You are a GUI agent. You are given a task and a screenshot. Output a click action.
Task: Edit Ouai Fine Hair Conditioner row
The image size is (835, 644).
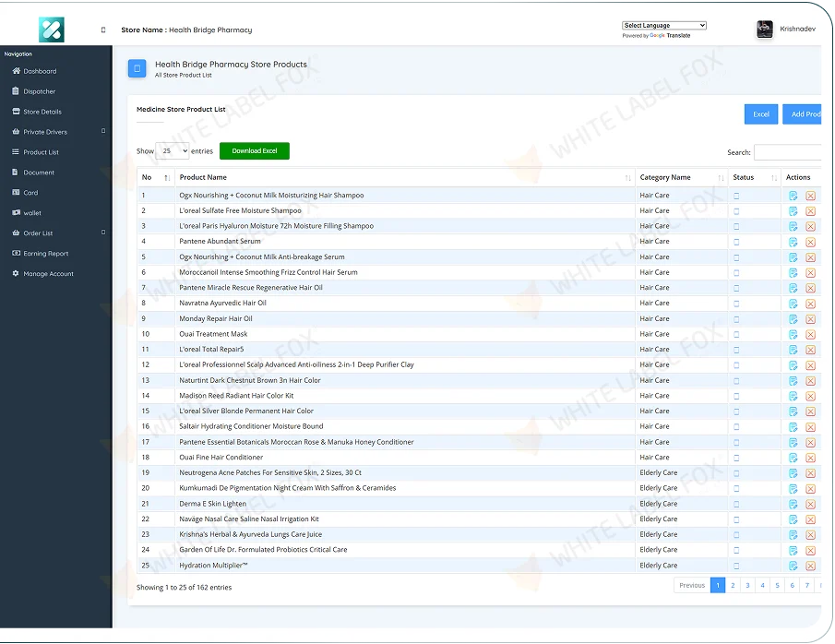coord(793,459)
